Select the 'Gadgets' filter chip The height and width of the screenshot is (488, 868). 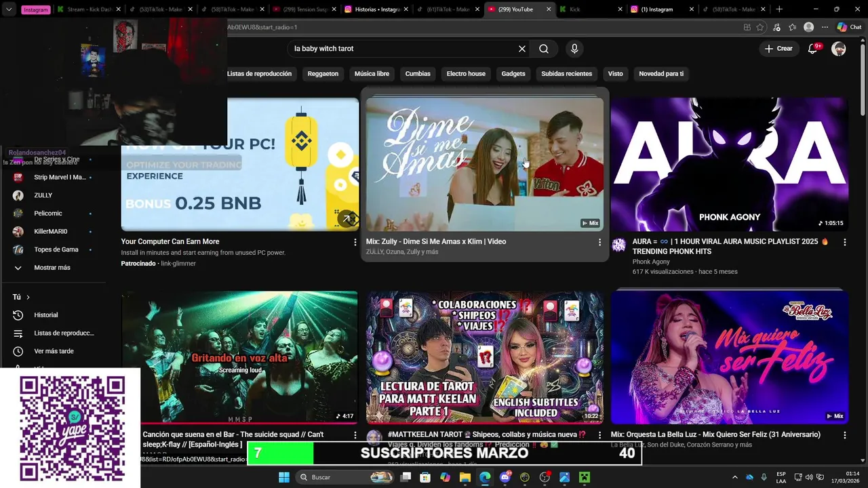[513, 74]
